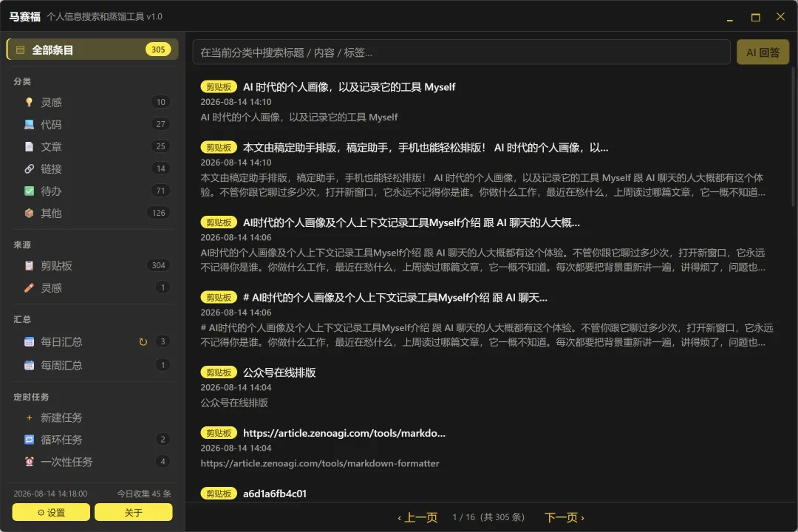Open the 公众号在线排版 entry title
798x532 pixels.
click(x=279, y=372)
